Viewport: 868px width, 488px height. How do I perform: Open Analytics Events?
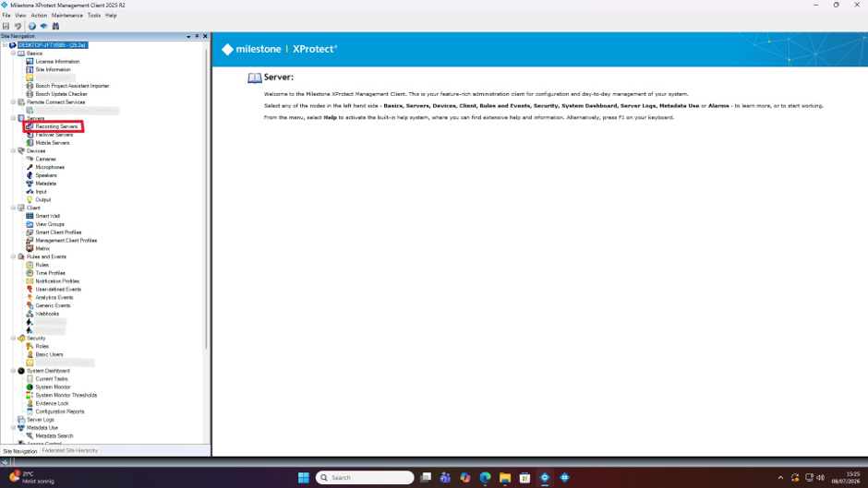tap(54, 297)
